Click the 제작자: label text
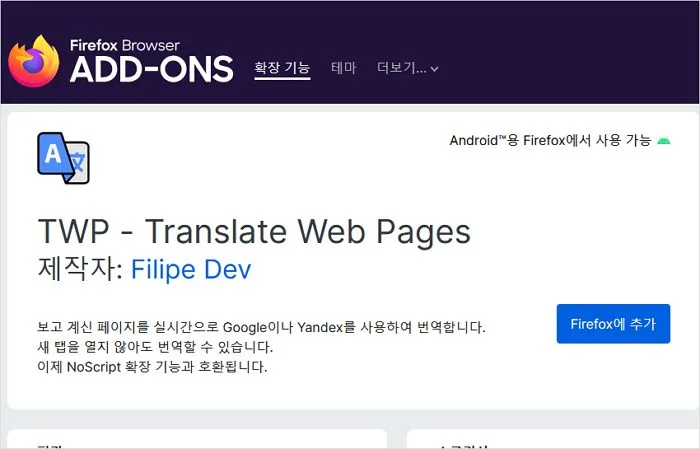This screenshot has height=449, width=700. pyautogui.click(x=80, y=270)
